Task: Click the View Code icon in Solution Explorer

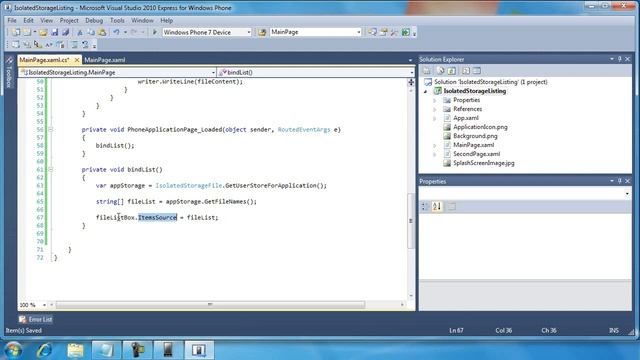Action: click(466, 71)
